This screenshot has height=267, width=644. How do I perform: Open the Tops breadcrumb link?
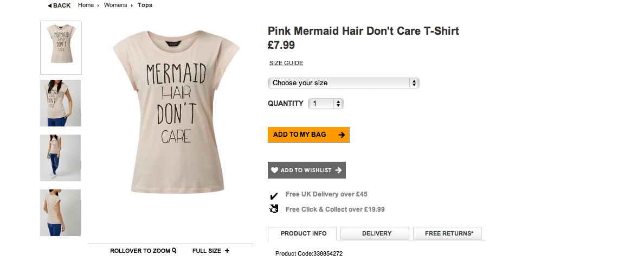tap(145, 5)
